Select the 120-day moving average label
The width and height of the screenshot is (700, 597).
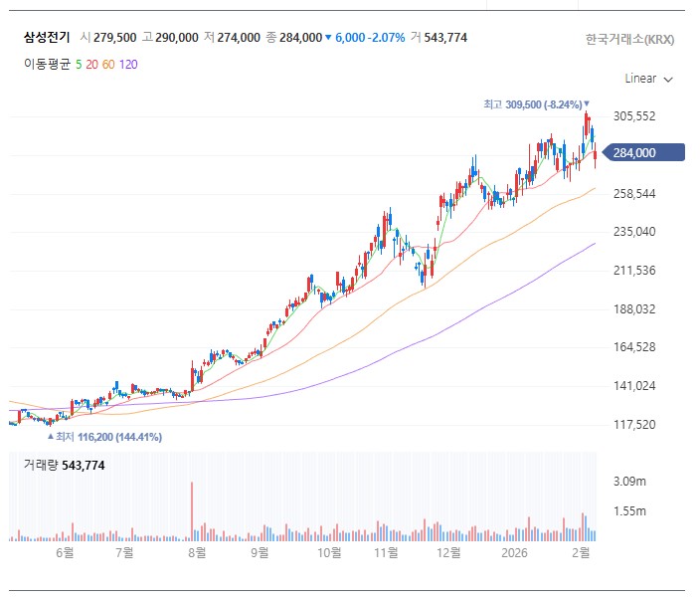[x=128, y=65]
